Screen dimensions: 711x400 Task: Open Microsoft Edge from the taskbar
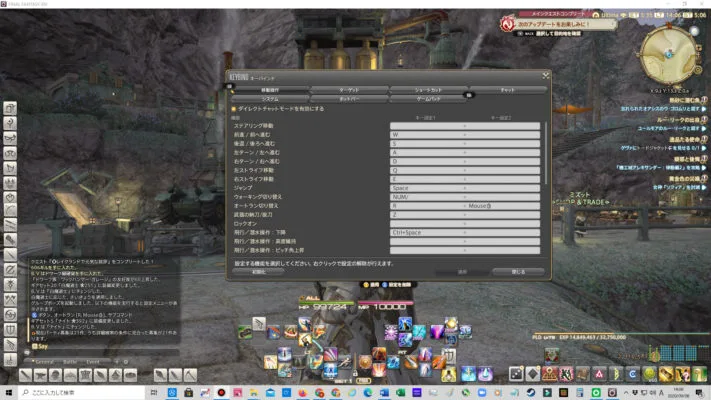pyautogui.click(x=368, y=392)
